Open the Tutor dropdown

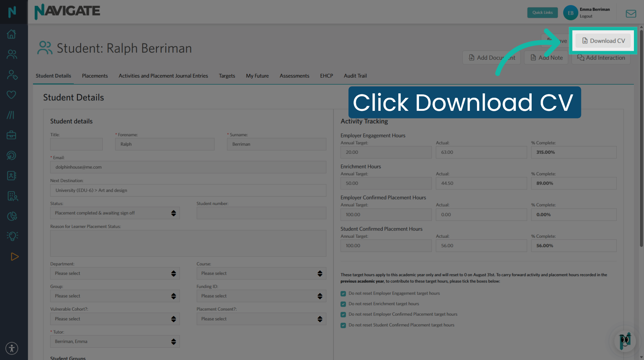click(115, 342)
